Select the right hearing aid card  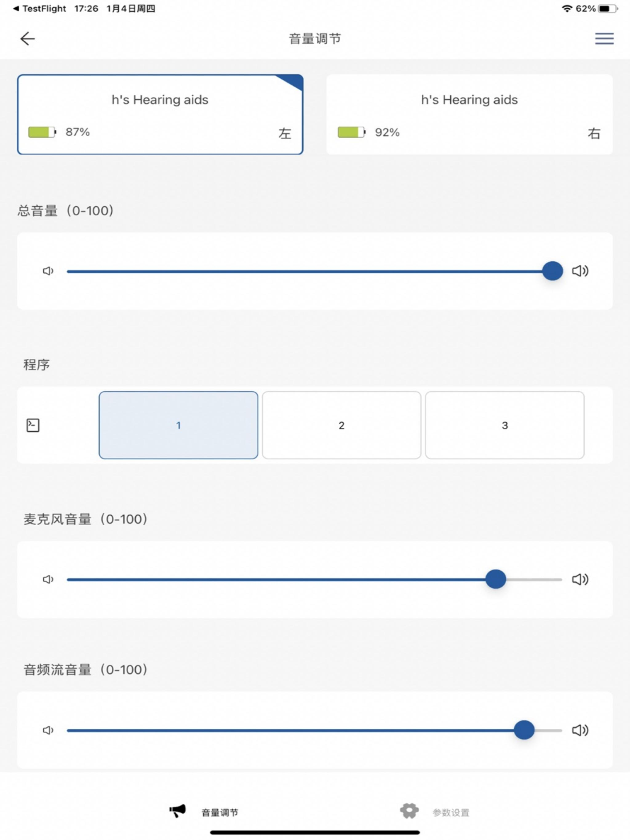[x=469, y=115]
